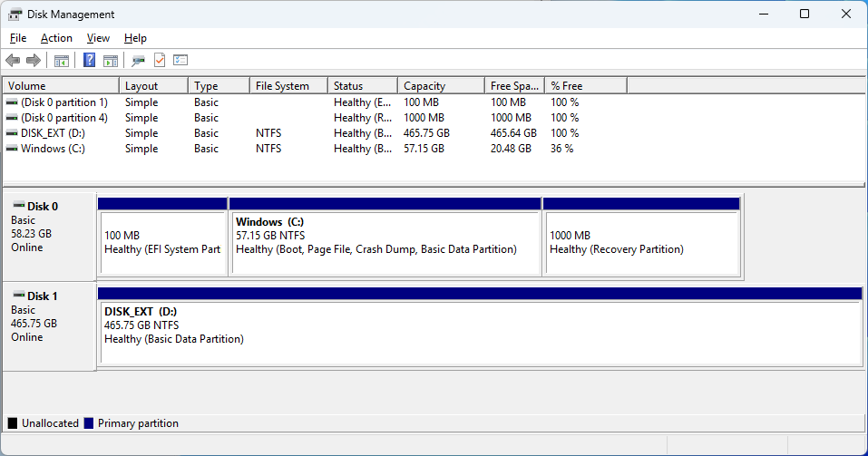Toggle the Show/Hide Action Pane toolbar icon
The image size is (868, 456).
[111, 61]
